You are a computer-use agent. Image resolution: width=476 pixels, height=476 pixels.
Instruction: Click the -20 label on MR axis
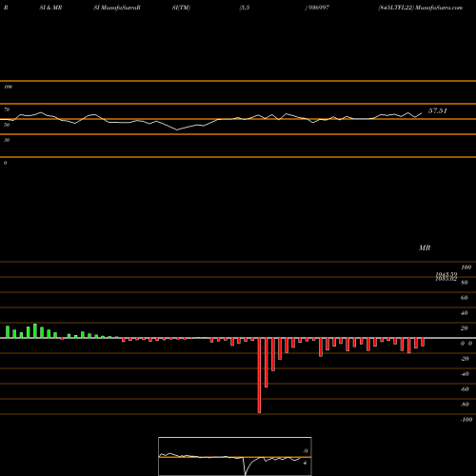click(465, 359)
